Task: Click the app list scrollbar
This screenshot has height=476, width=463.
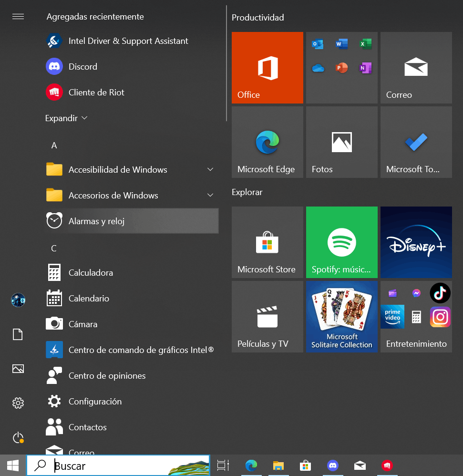Action: pos(226,63)
